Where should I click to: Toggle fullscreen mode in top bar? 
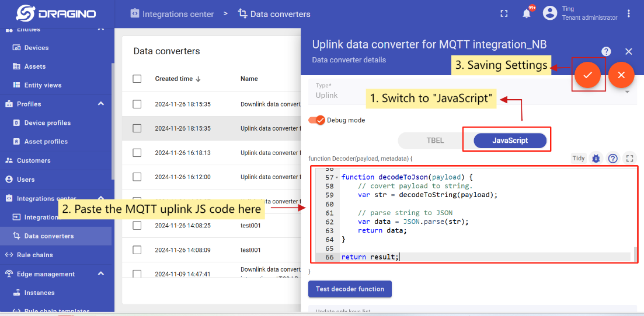coord(504,13)
